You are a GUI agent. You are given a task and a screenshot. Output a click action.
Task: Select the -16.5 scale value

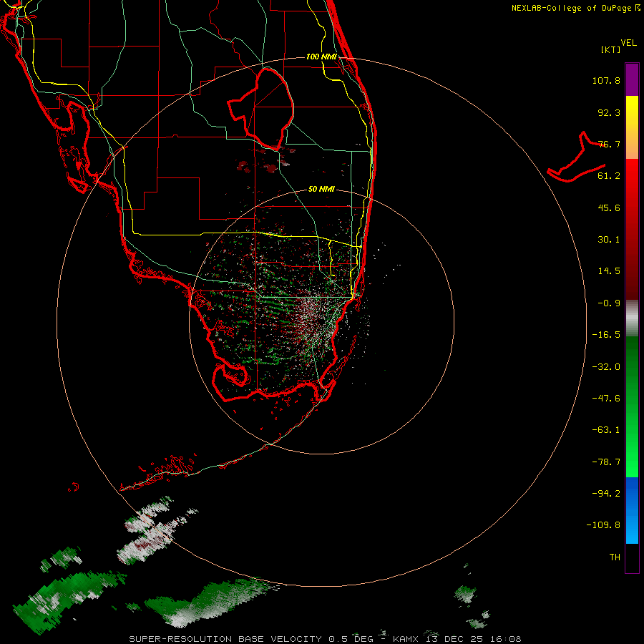pyautogui.click(x=606, y=335)
